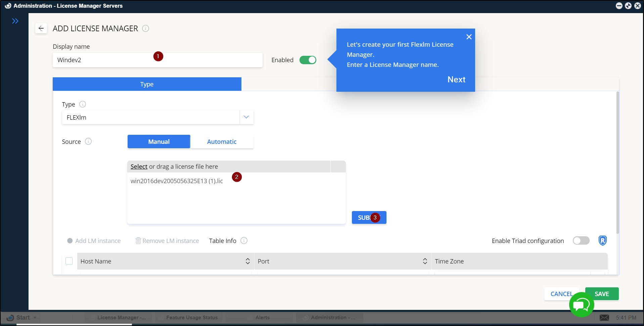644x326 pixels.
Task: Enable Triad configuration
Action: [581, 241]
